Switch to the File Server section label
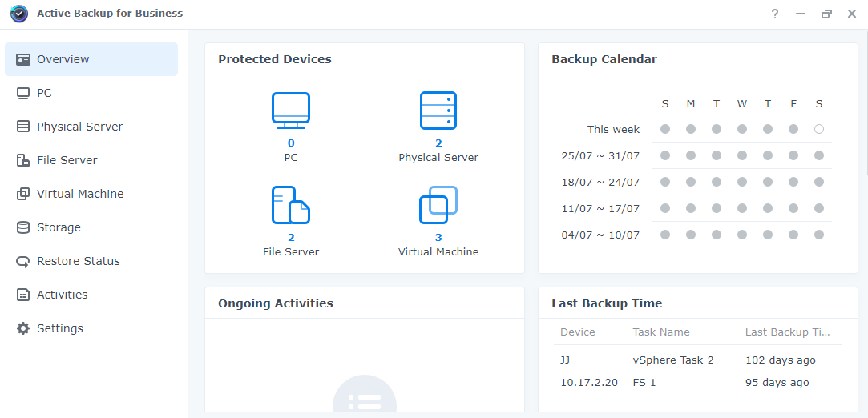Image resolution: width=868 pixels, height=418 pixels. click(67, 160)
